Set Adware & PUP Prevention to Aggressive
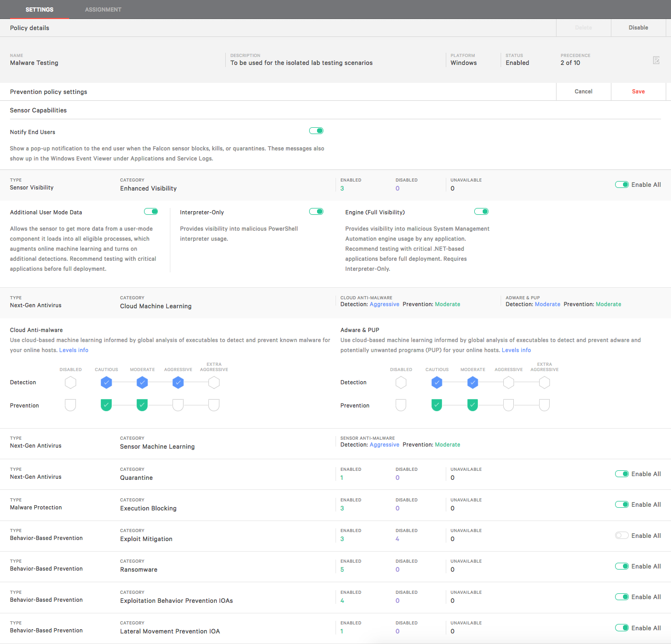Image resolution: width=671 pixels, height=644 pixels. [x=509, y=405]
